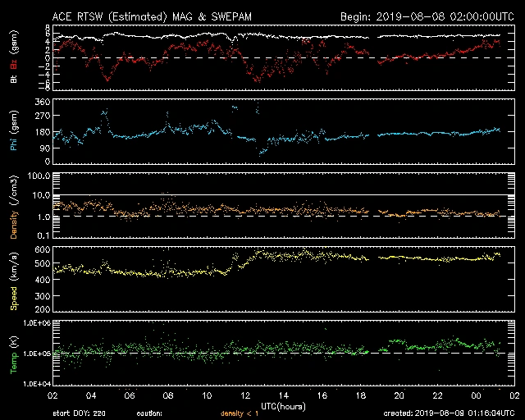The width and height of the screenshot is (525, 420).
Task: Click the 'UTC(hours)' axis title
Action: point(283,407)
